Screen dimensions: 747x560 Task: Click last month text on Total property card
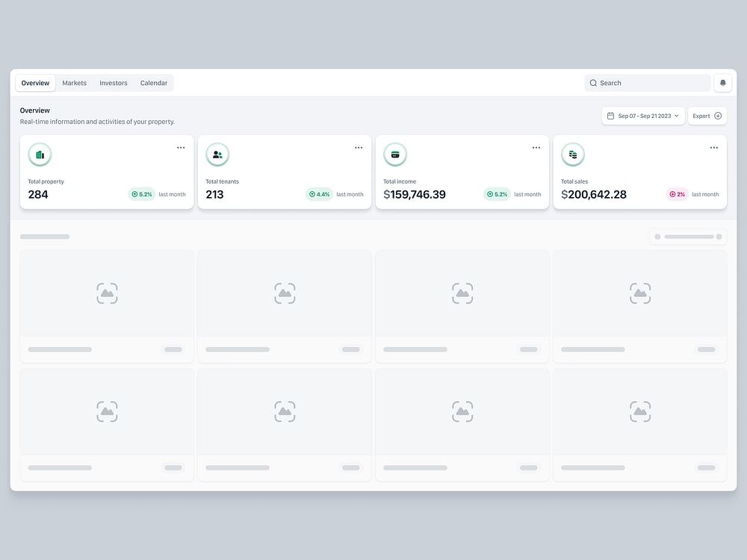[172, 194]
